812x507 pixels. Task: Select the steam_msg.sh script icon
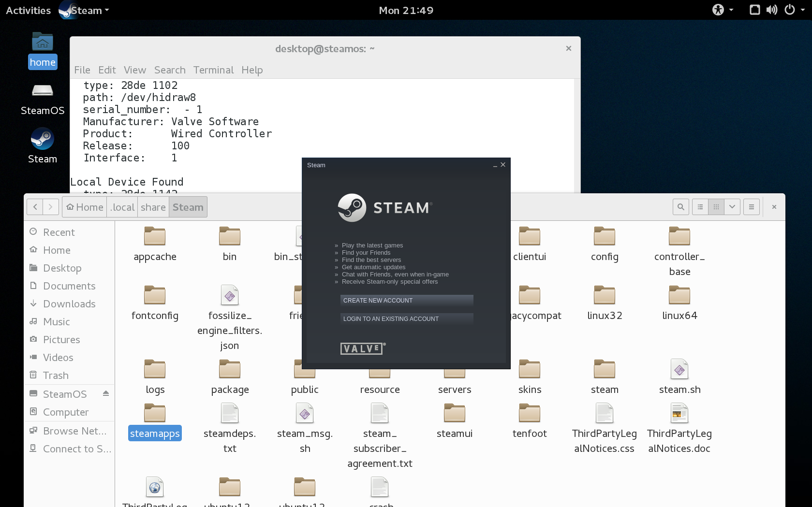click(305, 413)
